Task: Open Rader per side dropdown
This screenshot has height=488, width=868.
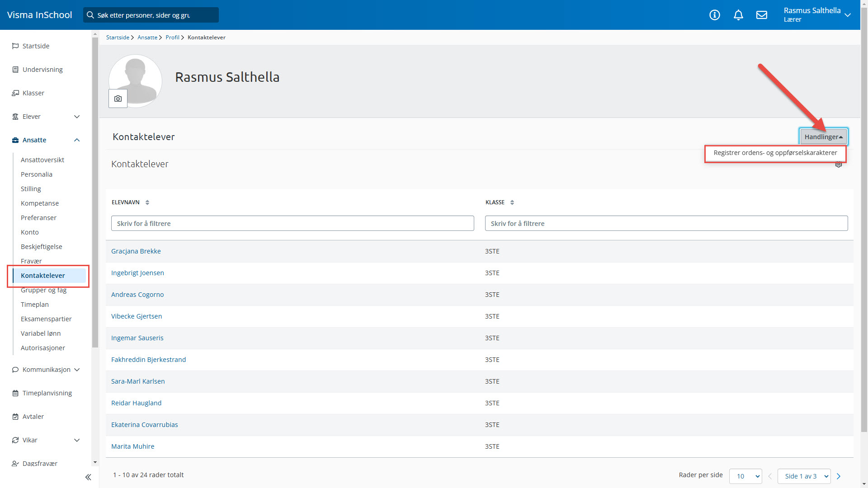Action: [745, 476]
